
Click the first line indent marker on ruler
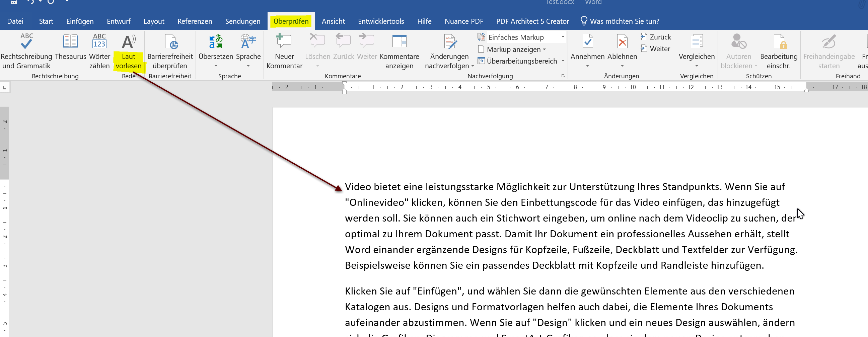point(344,83)
